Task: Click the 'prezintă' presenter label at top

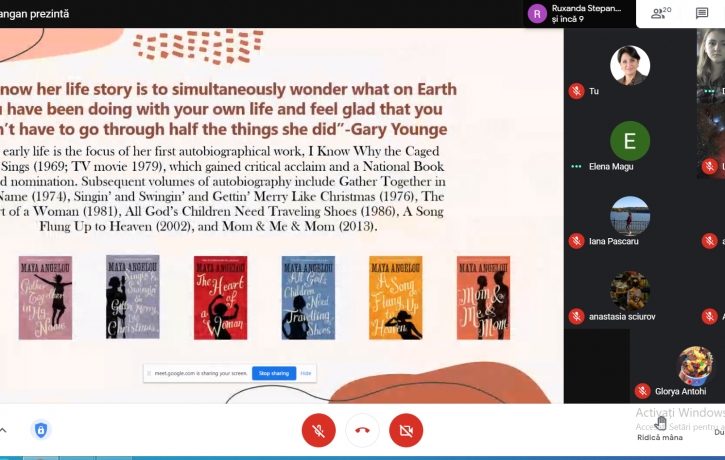Action: [49, 14]
